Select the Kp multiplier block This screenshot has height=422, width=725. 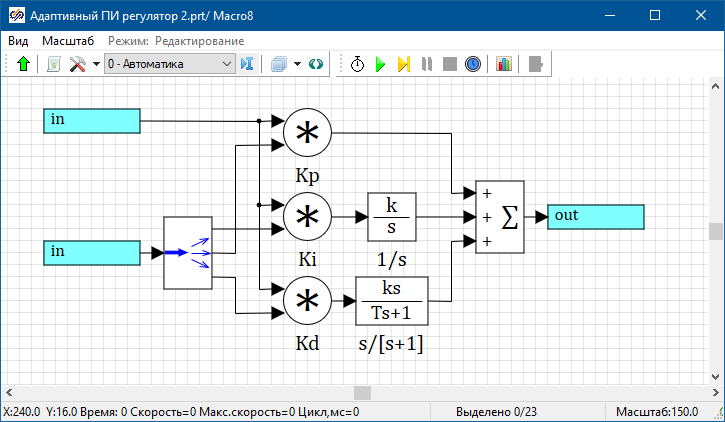pyautogui.click(x=306, y=134)
